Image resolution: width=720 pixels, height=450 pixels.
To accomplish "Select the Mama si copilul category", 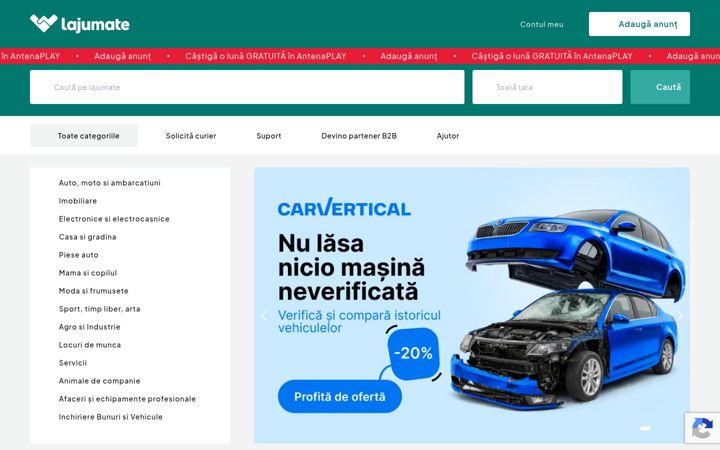I will click(88, 273).
